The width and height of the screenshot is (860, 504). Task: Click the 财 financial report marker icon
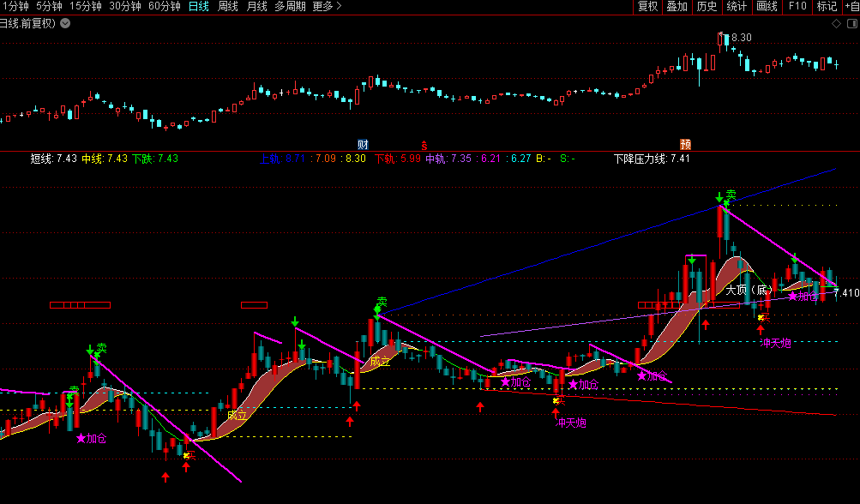pos(363,144)
